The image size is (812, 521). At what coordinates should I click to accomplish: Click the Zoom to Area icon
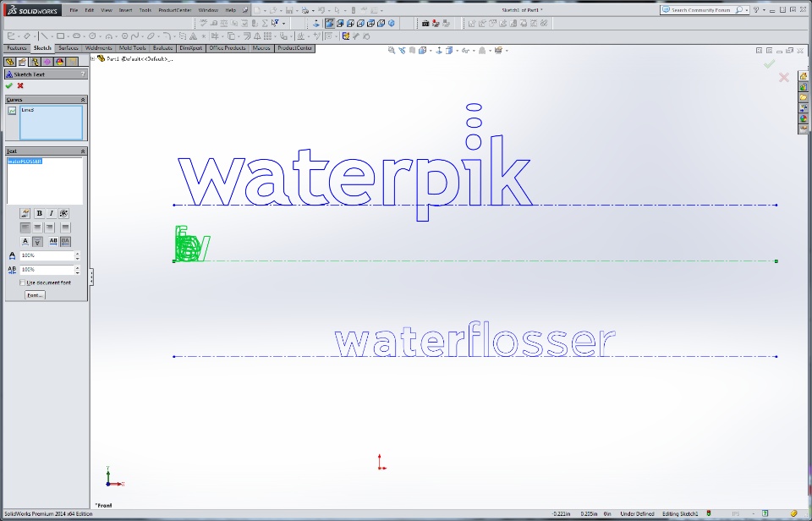(x=403, y=50)
